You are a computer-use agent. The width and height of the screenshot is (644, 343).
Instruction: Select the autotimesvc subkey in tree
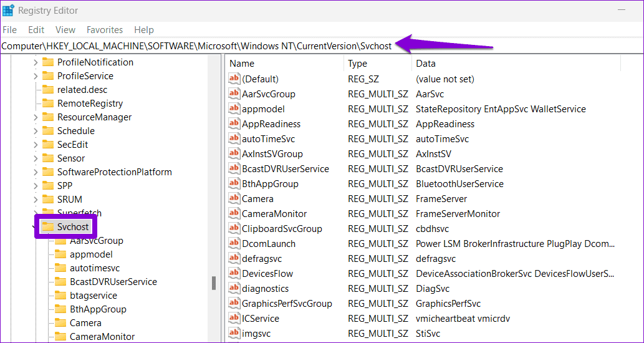pos(95,268)
